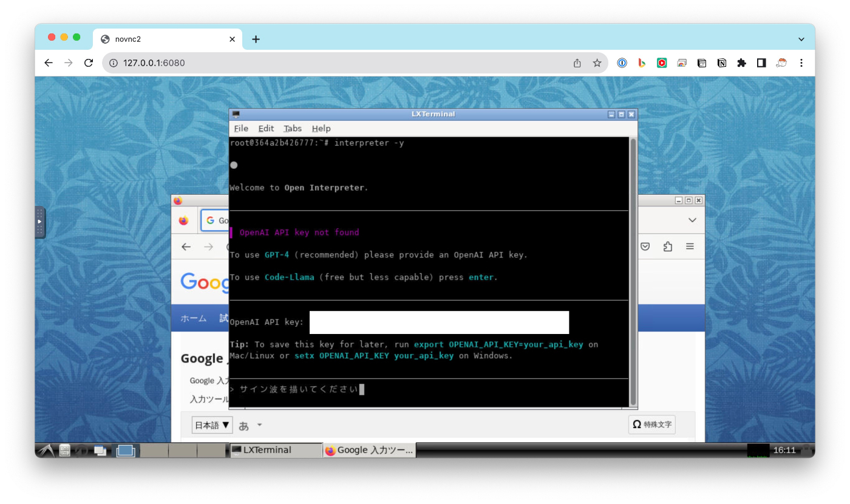This screenshot has width=850, height=504.
Task: Open the Chrome Extensions puzzle menu
Action: click(741, 63)
